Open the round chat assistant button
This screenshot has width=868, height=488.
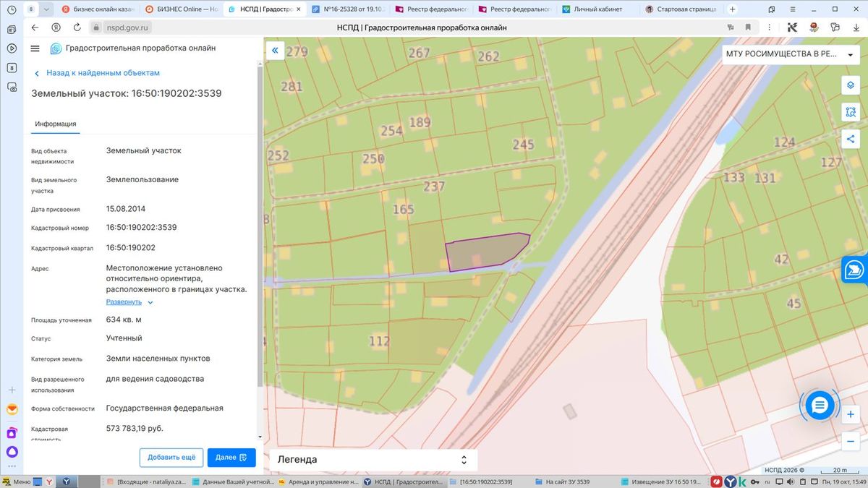820,406
